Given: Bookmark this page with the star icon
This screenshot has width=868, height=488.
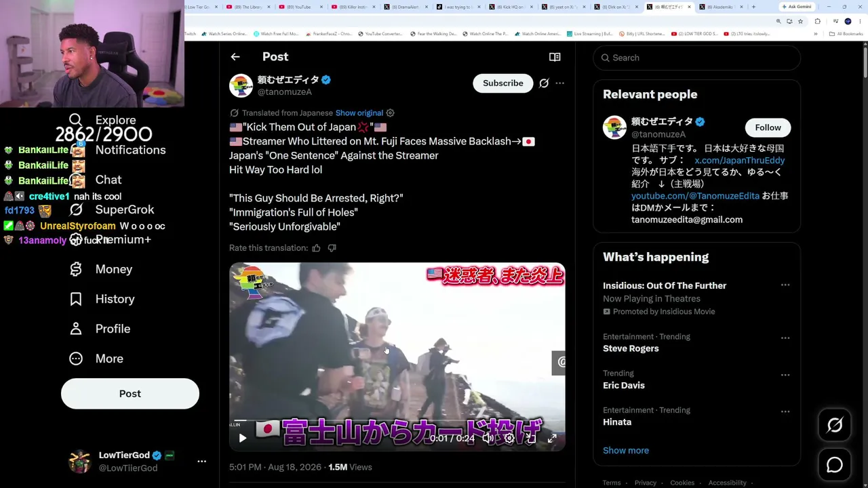Looking at the screenshot, I should 800,22.
